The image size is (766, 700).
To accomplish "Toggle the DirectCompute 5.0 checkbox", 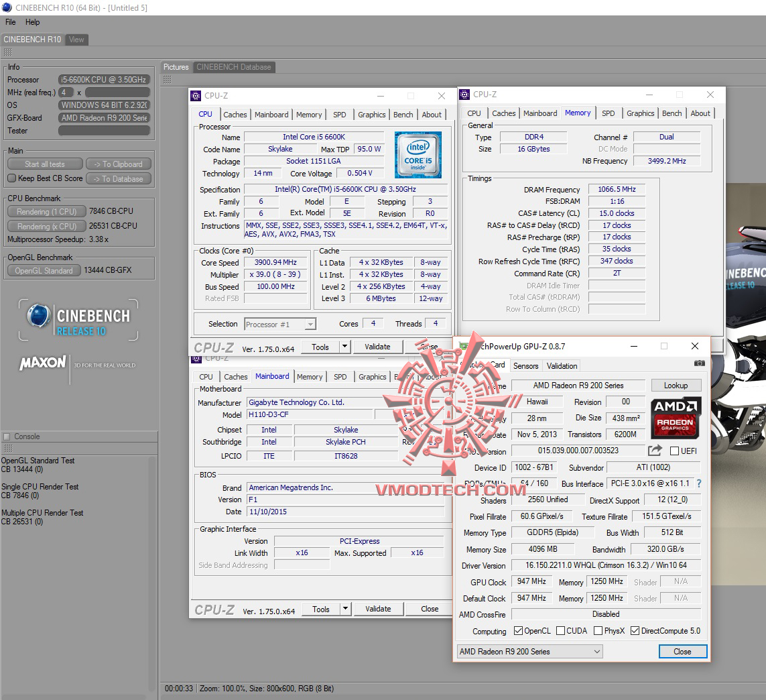I will point(635,630).
